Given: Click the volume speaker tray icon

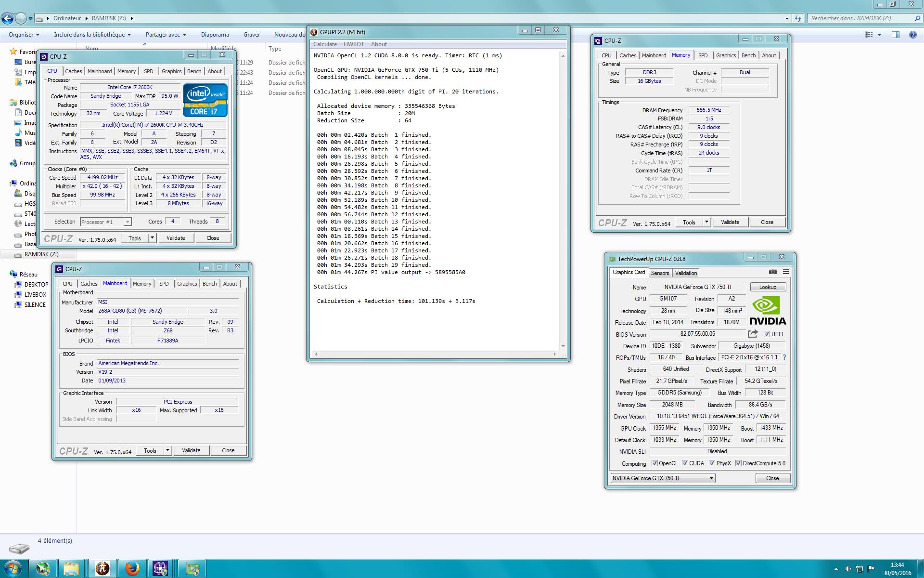Looking at the screenshot, I should click(x=847, y=569).
